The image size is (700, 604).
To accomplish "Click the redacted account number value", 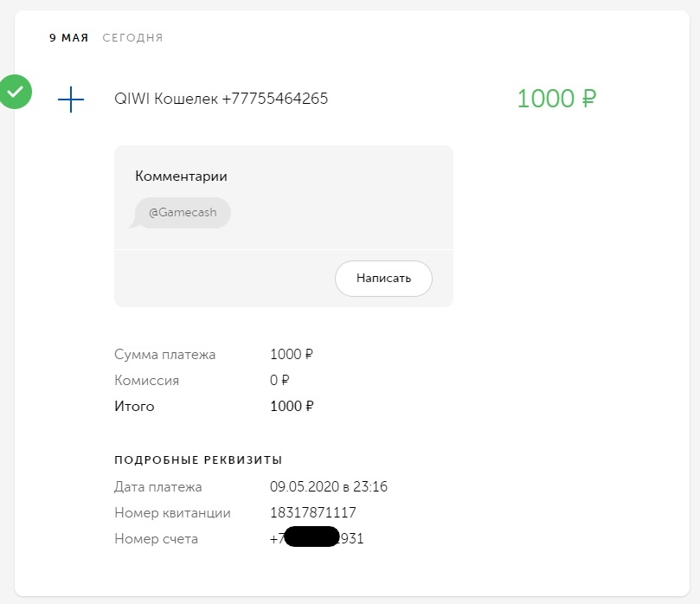I will pos(317,539).
